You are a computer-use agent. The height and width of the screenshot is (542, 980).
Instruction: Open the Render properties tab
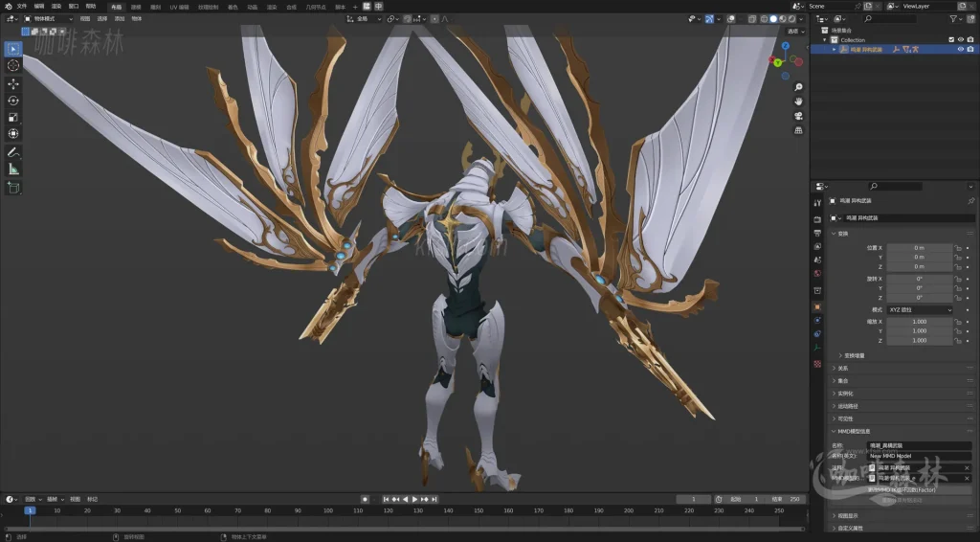click(x=817, y=219)
